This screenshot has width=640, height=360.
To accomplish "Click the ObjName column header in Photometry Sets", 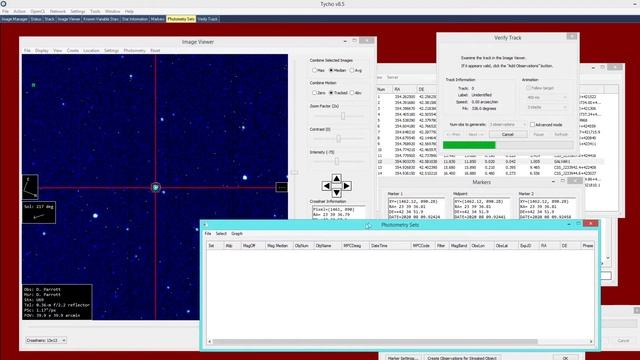I will tap(327, 246).
